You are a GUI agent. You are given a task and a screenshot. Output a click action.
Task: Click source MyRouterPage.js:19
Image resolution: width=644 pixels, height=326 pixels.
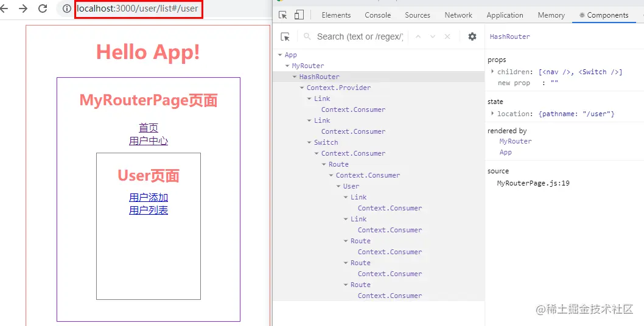point(533,183)
